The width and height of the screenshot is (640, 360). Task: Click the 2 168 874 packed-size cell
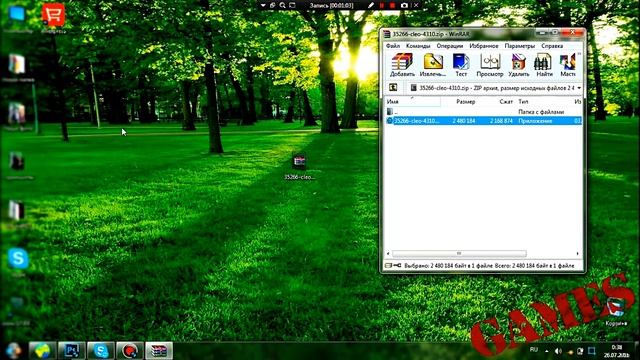coord(501,121)
